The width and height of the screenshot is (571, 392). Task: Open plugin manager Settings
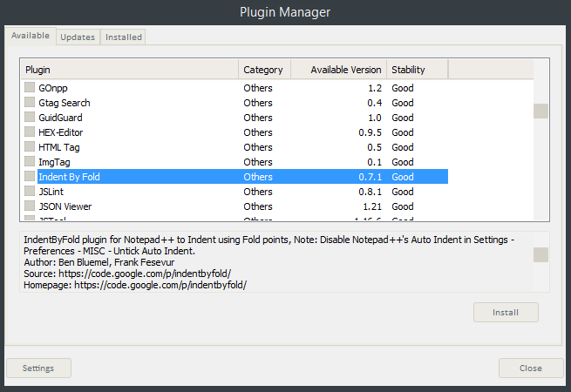[x=38, y=368]
